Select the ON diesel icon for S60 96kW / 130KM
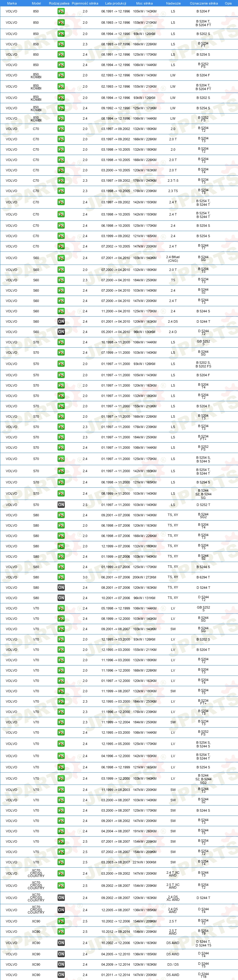The image size is (238, 980). click(61, 332)
